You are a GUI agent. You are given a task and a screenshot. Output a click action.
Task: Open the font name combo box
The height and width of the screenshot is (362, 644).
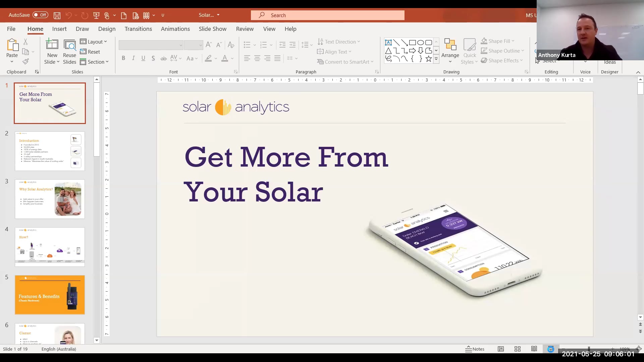151,45
